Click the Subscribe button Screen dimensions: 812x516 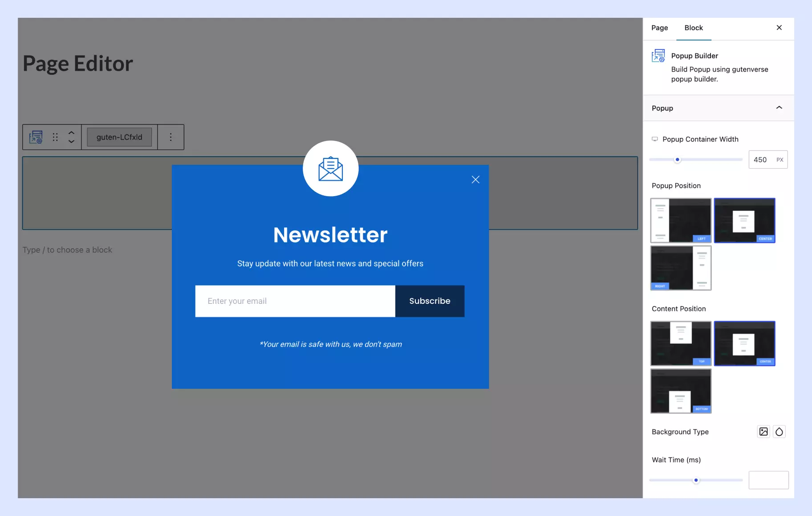pyautogui.click(x=430, y=301)
